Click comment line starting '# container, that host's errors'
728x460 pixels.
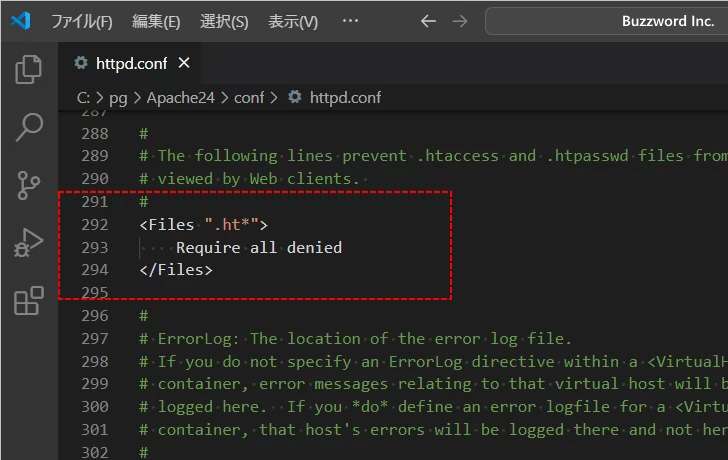pyautogui.click(x=433, y=430)
